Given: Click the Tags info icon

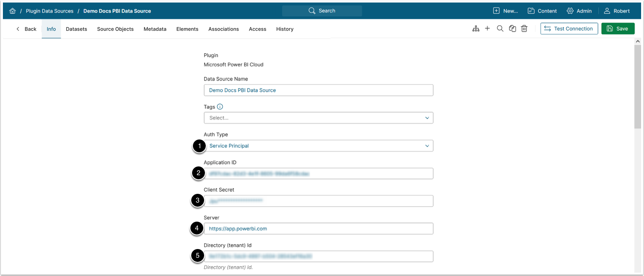Looking at the screenshot, I should [x=220, y=107].
